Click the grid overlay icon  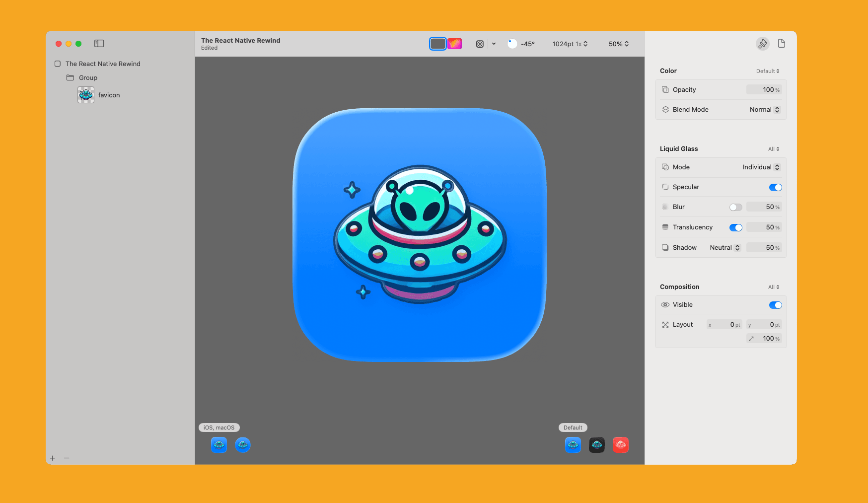click(480, 44)
